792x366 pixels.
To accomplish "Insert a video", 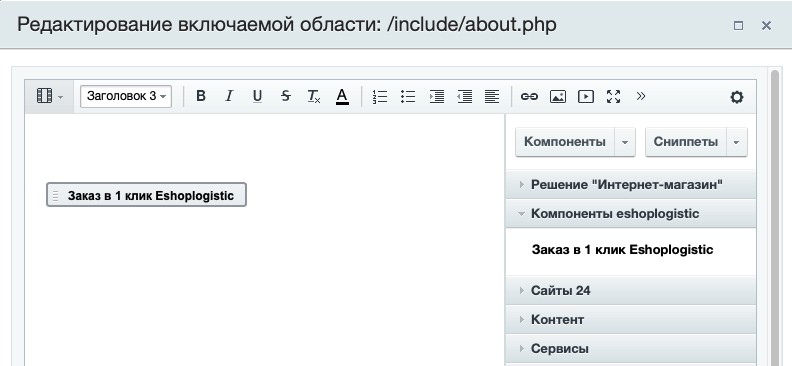I will (585, 96).
